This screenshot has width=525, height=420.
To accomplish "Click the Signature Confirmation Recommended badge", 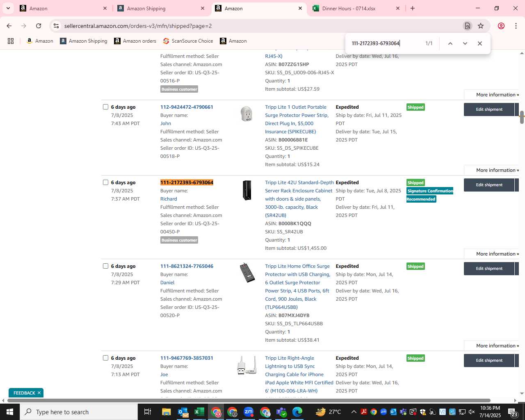I will point(430,195).
